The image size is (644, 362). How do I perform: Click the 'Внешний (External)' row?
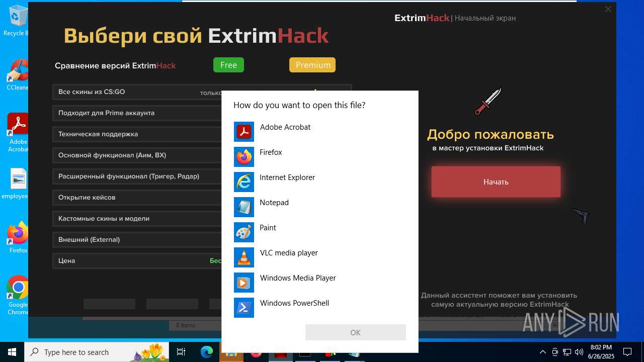click(137, 240)
